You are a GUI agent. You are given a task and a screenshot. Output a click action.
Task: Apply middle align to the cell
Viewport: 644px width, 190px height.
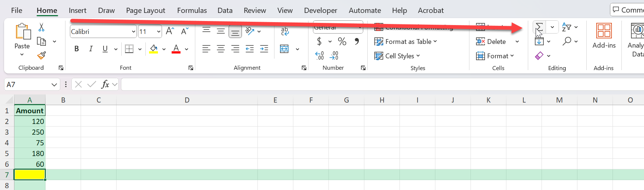point(221,31)
